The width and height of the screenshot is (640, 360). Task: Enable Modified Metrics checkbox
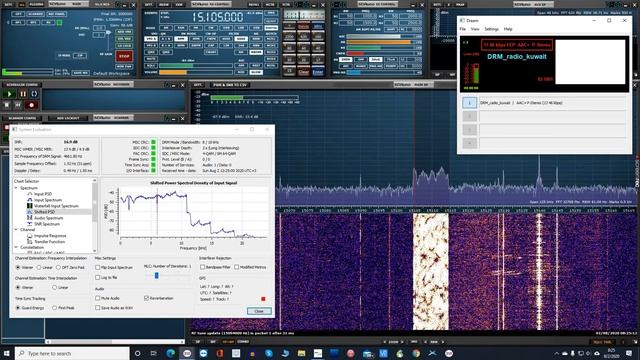(237, 267)
